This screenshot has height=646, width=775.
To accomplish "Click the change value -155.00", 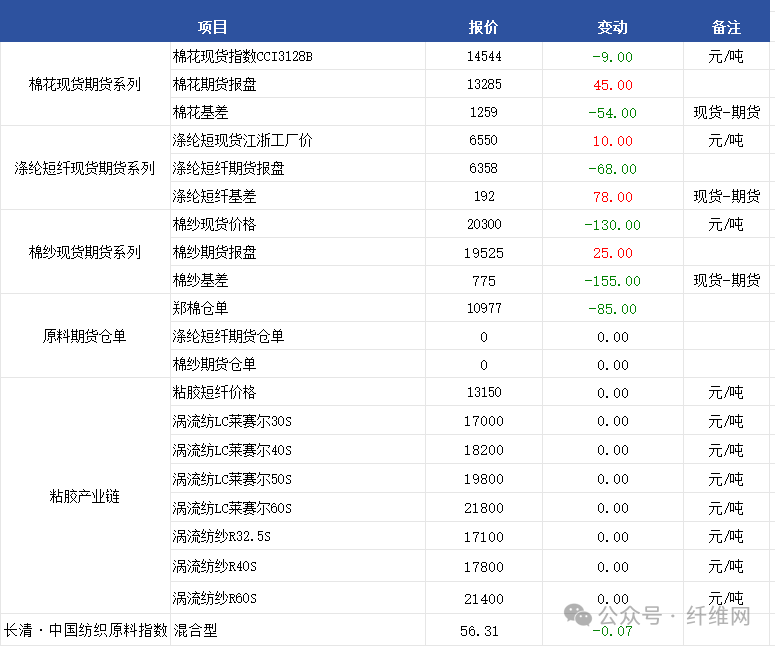I will (612, 281).
